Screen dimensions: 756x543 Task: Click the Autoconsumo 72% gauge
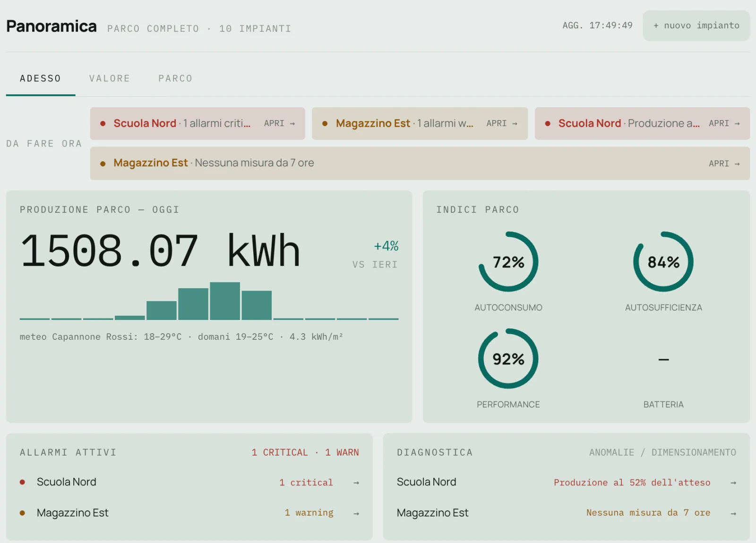(508, 262)
